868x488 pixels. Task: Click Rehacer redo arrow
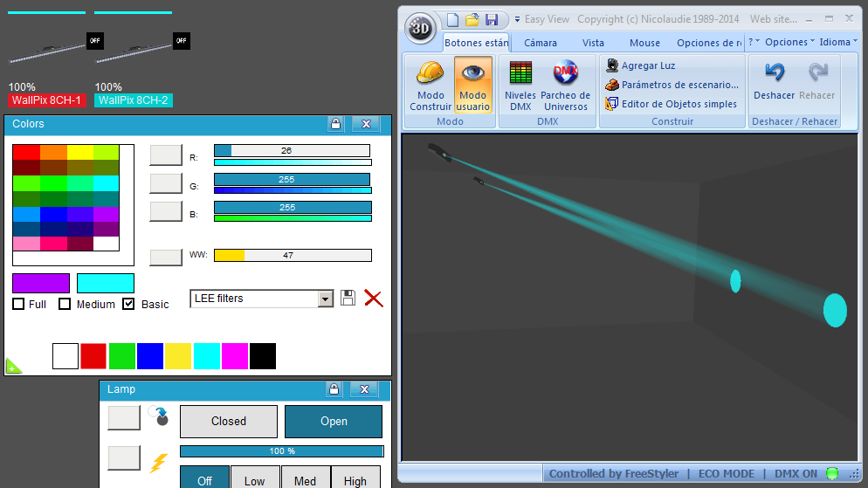tap(816, 81)
